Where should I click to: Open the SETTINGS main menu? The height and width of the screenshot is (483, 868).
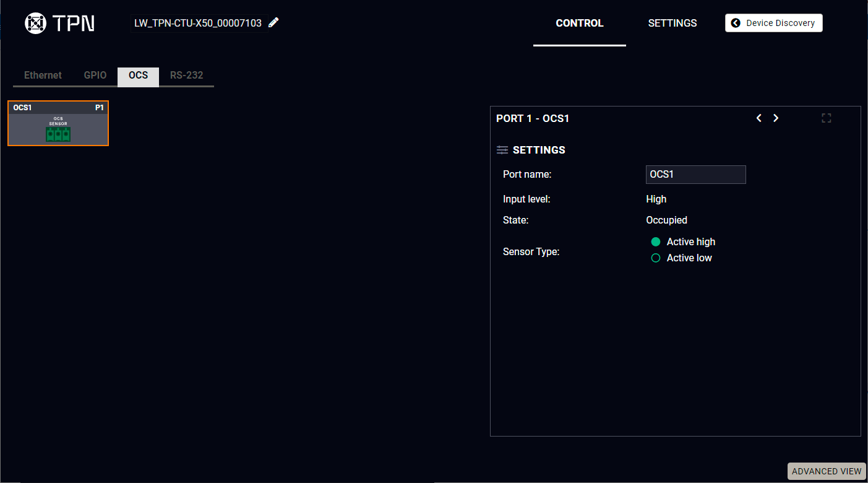[672, 23]
